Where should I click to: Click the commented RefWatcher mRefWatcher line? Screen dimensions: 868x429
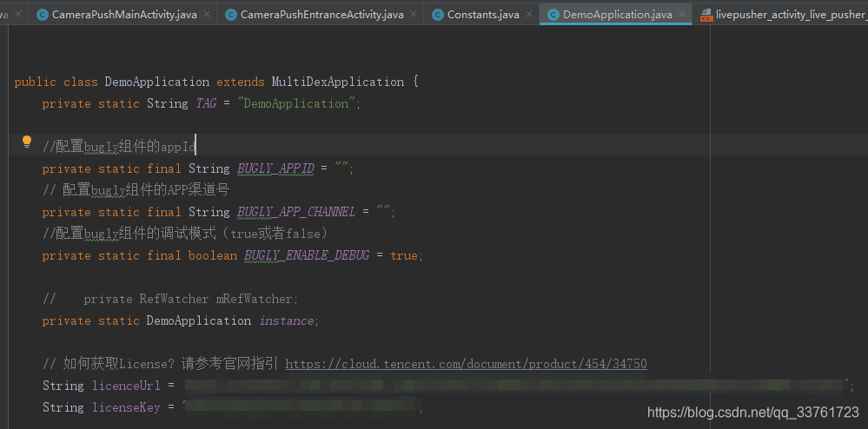pyautogui.click(x=170, y=299)
